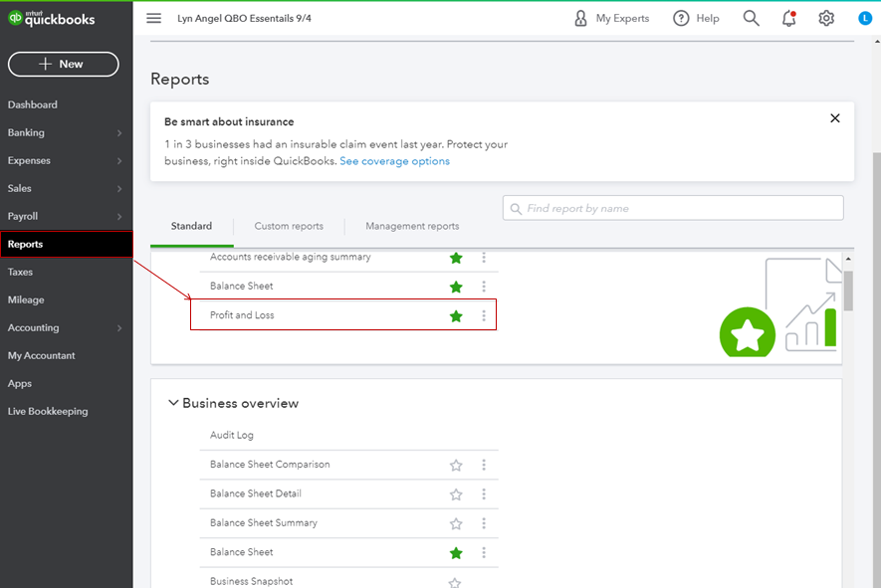Open the notifications bell
This screenshot has width=881, height=588.
[x=788, y=19]
